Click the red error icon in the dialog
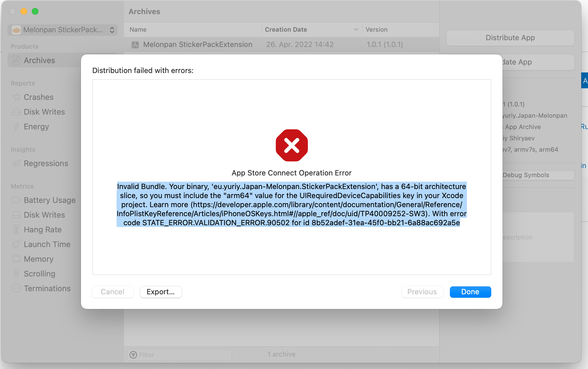 (292, 145)
